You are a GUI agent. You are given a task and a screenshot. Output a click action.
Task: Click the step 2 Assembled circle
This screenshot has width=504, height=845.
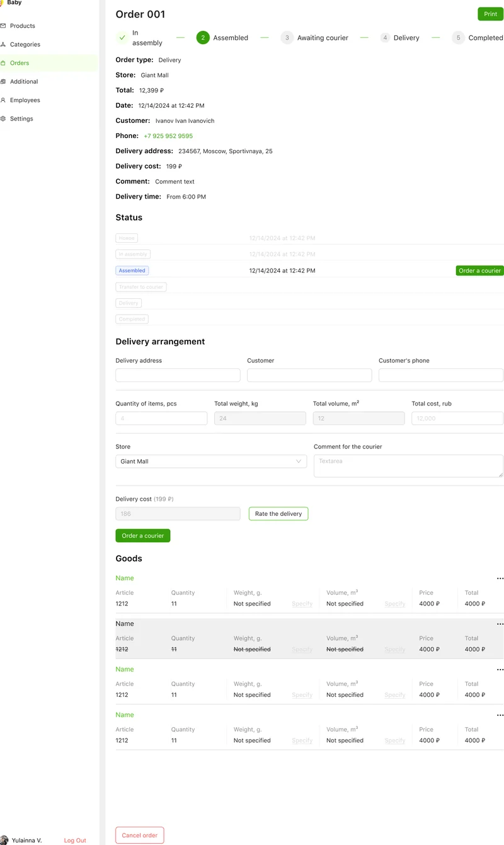pos(203,38)
